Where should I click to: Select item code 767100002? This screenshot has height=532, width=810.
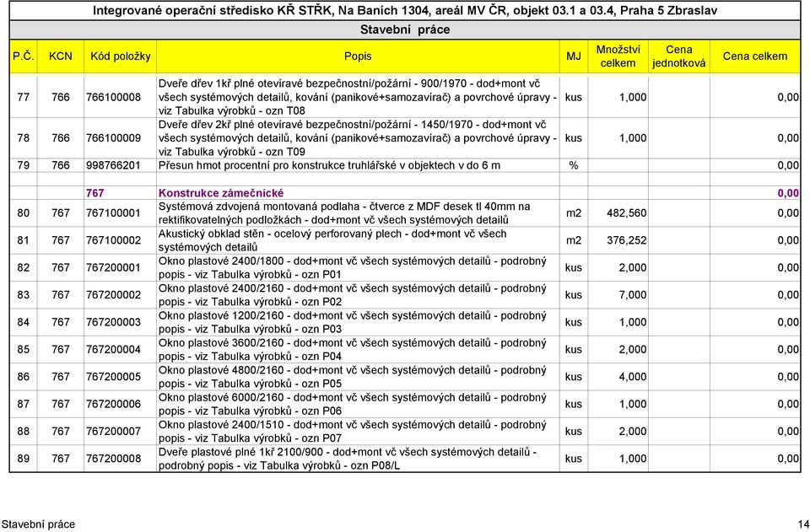click(113, 240)
